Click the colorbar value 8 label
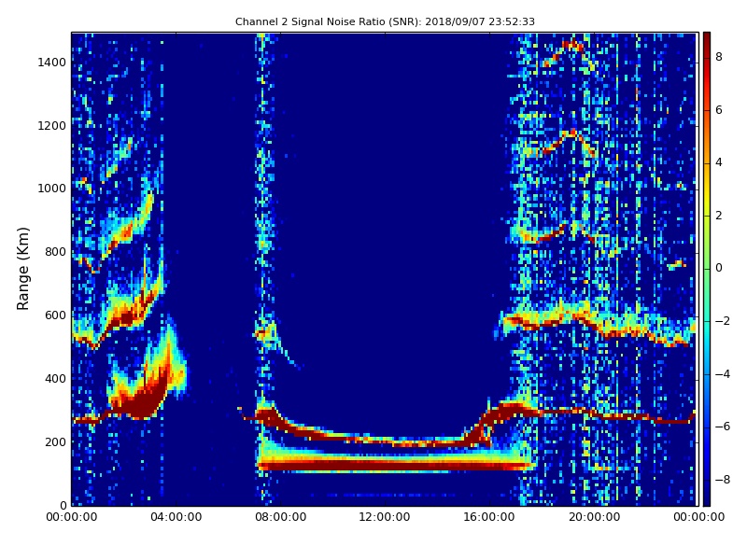Image resolution: width=747 pixels, height=560 pixels. click(719, 57)
